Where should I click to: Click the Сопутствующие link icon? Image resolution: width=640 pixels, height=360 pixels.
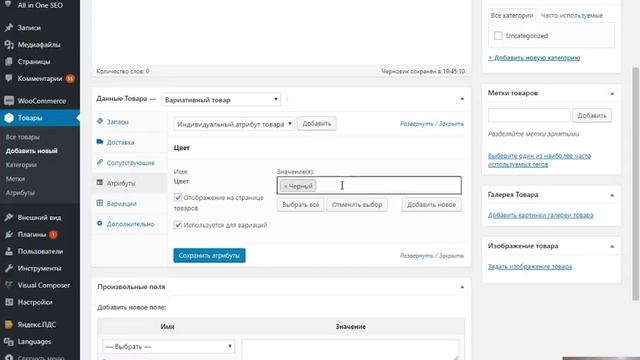point(100,162)
